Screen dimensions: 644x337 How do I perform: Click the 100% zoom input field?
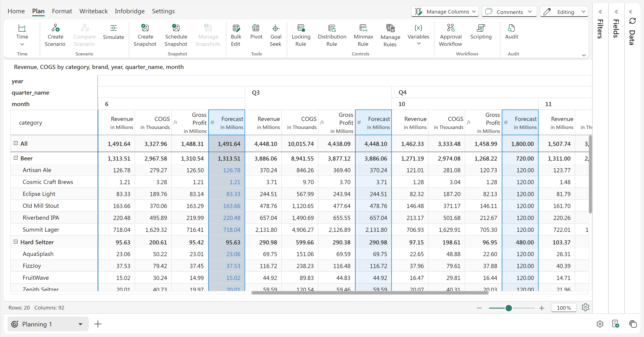[563, 308]
